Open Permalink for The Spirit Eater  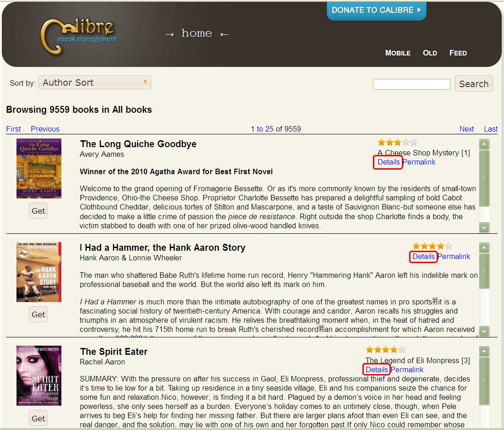pos(407,370)
